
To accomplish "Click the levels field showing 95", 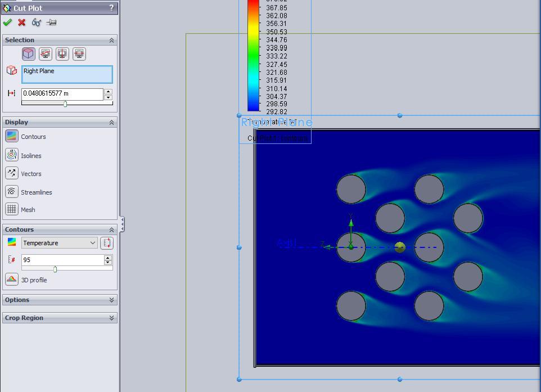I will (62, 260).
